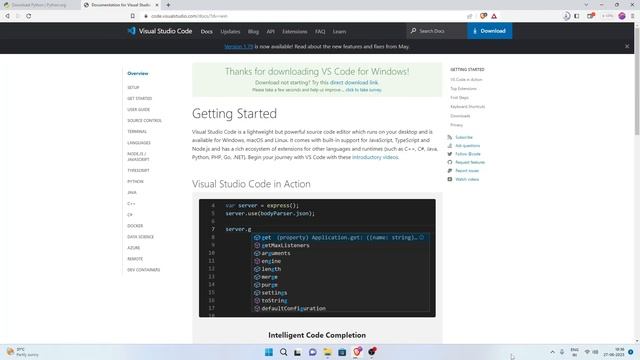Click the Visual Studio Code logo

[160, 31]
